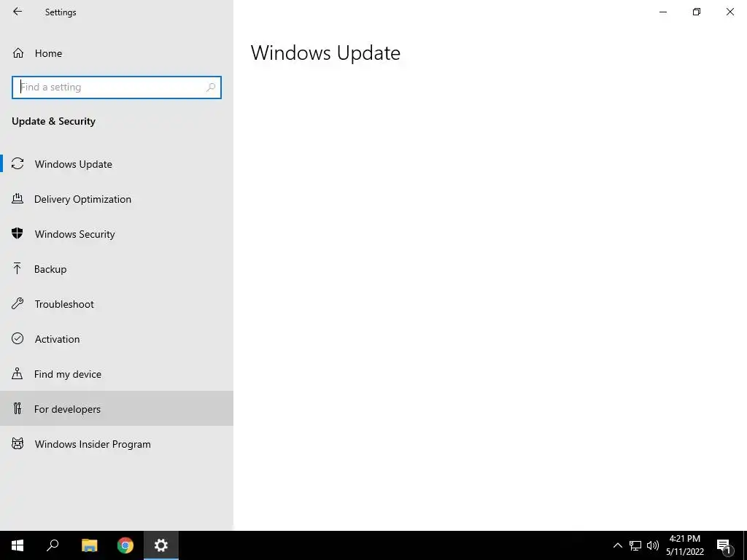The height and width of the screenshot is (560, 747).
Task: Open the Action Center notifications
Action: tap(724, 546)
